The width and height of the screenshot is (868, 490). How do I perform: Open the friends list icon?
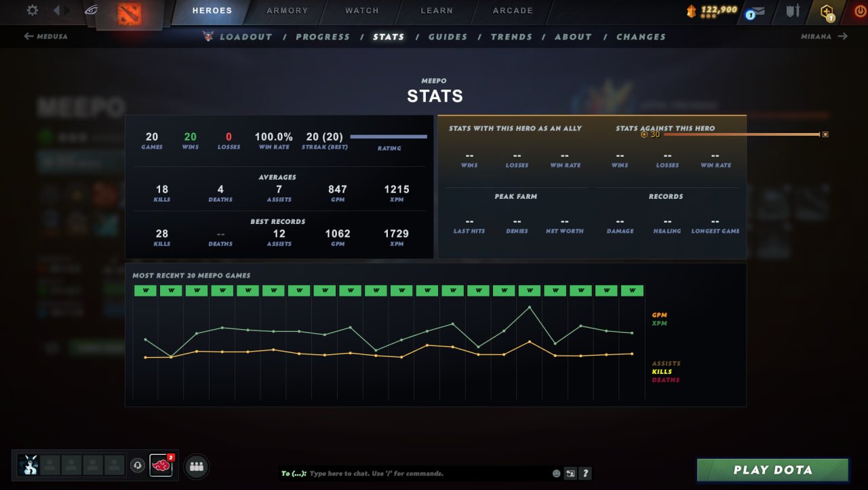click(197, 466)
